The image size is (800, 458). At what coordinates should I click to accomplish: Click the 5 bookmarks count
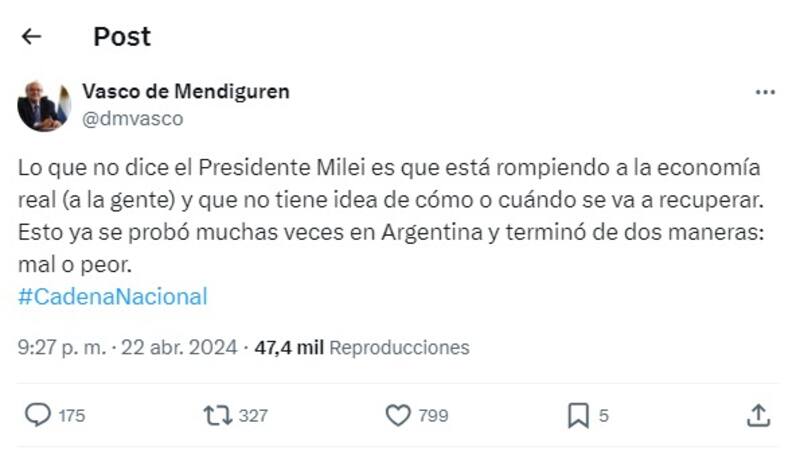[603, 416]
